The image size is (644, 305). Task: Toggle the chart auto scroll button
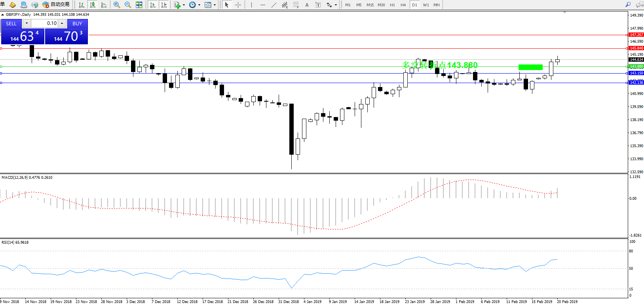(153, 5)
